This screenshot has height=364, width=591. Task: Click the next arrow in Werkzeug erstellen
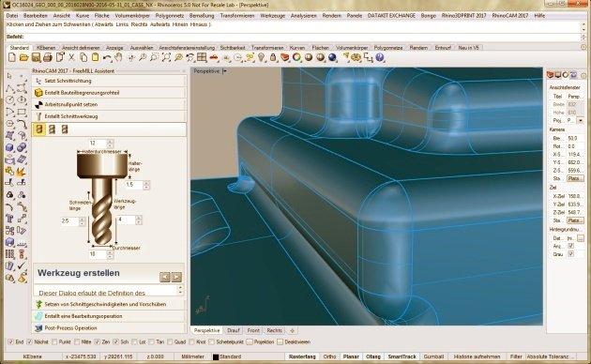point(176,277)
